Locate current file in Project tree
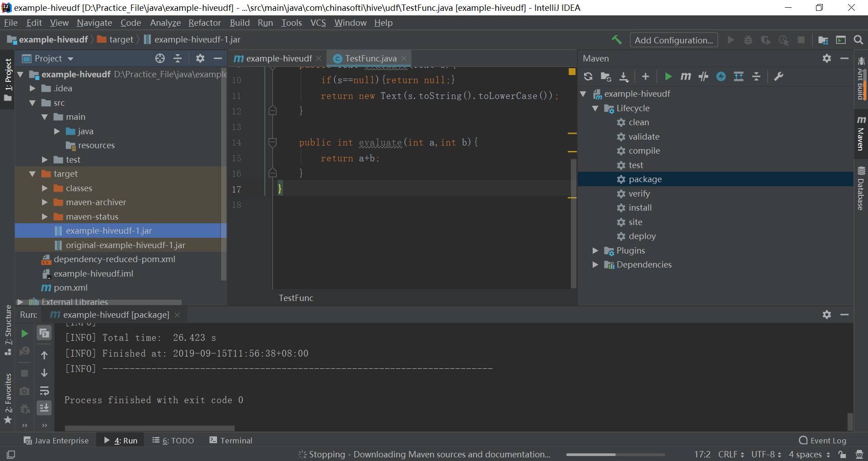This screenshot has height=461, width=868. coord(160,58)
